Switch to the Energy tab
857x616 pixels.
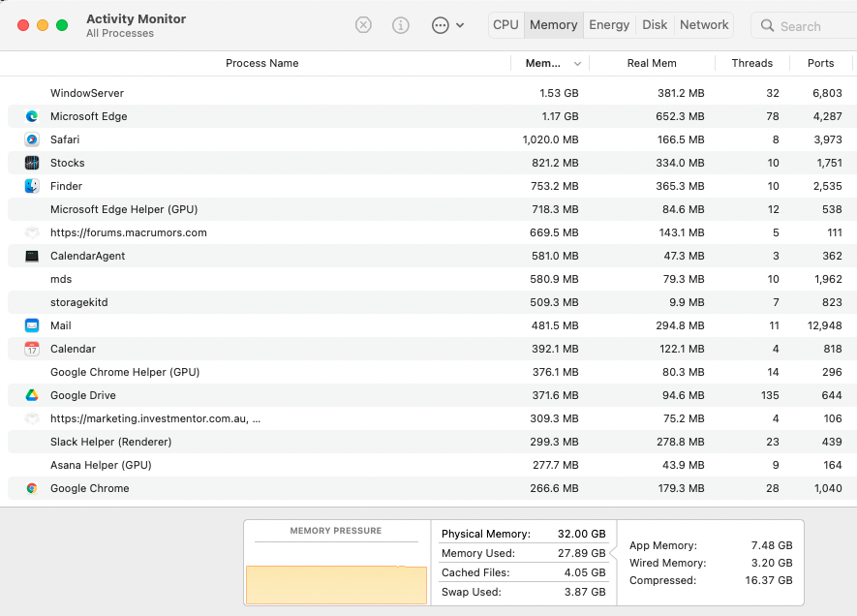[609, 25]
